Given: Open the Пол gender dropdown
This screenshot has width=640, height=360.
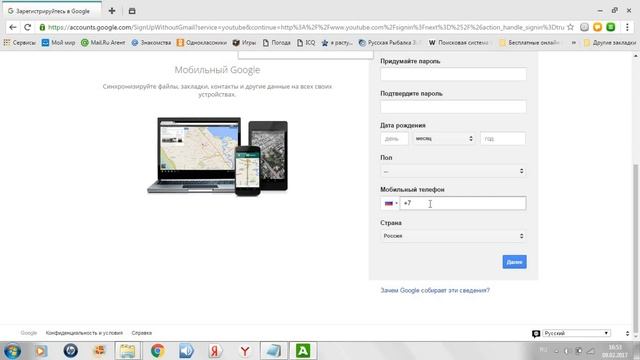Looking at the screenshot, I should coord(453,171).
